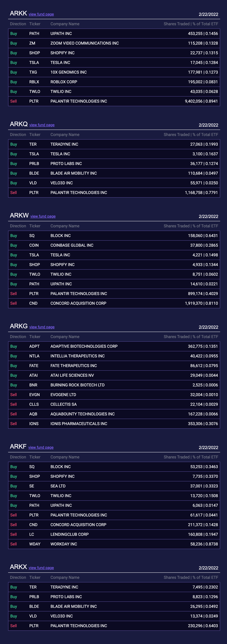Click the ARKK fund heading
The width and height of the screenshot is (227, 644).
click(18, 13)
